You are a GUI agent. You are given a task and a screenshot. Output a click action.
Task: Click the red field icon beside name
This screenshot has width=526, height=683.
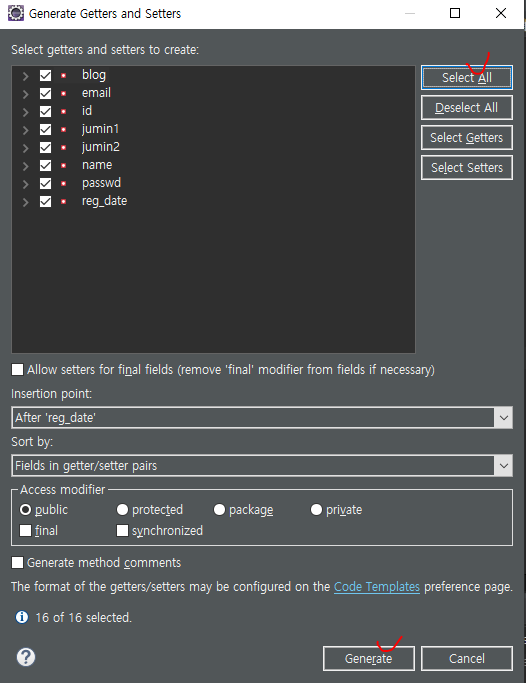coord(64,166)
